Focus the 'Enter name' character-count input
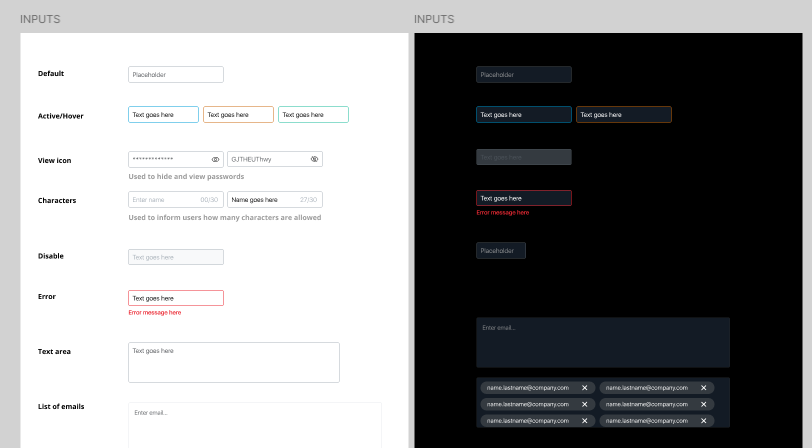This screenshot has height=448, width=812. pyautogui.click(x=176, y=199)
